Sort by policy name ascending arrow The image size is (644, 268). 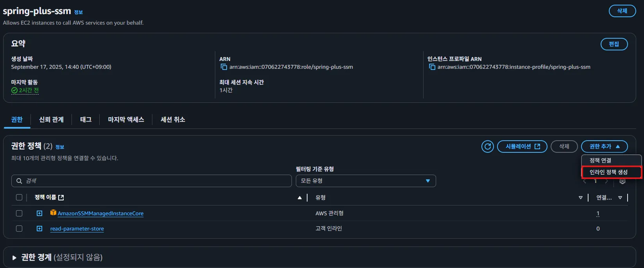click(300, 198)
